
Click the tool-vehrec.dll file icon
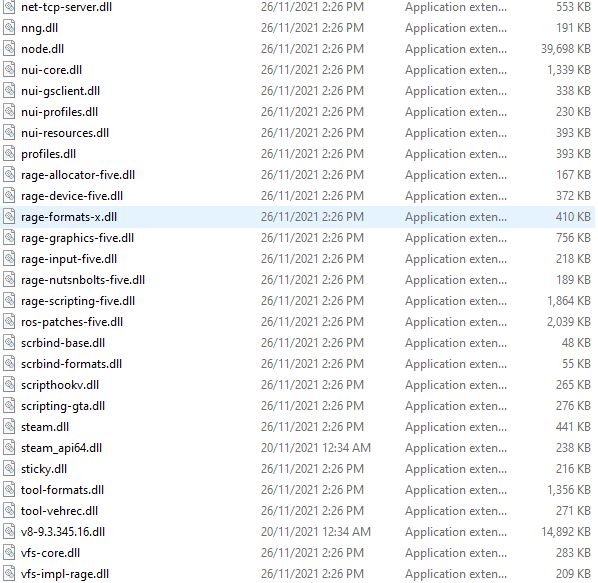tap(9, 511)
